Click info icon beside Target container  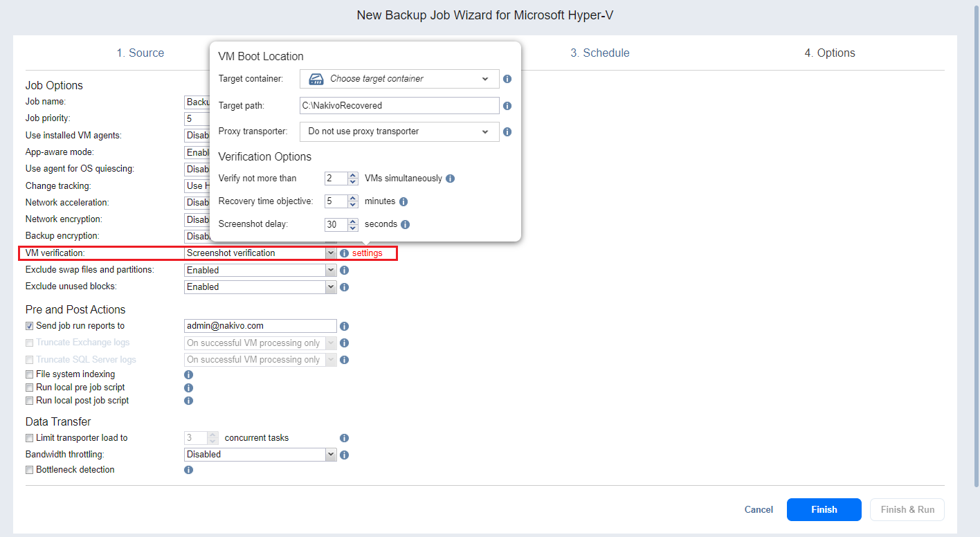tap(507, 79)
